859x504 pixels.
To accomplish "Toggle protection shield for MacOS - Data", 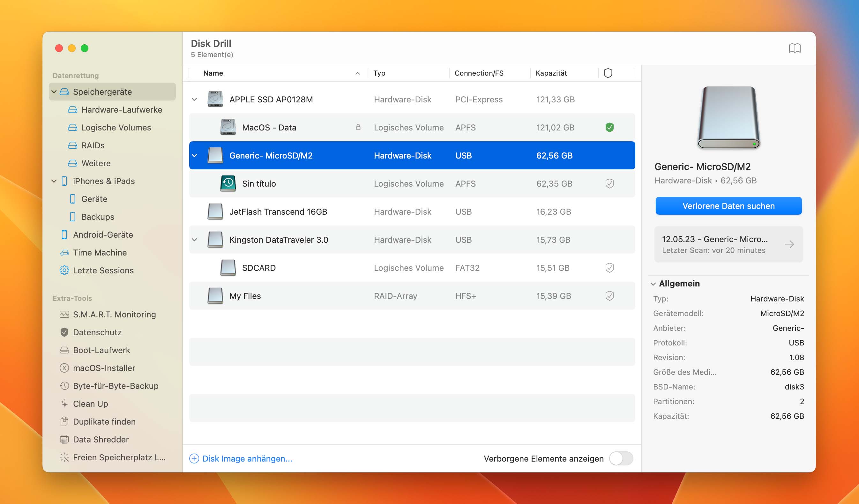I will [609, 127].
